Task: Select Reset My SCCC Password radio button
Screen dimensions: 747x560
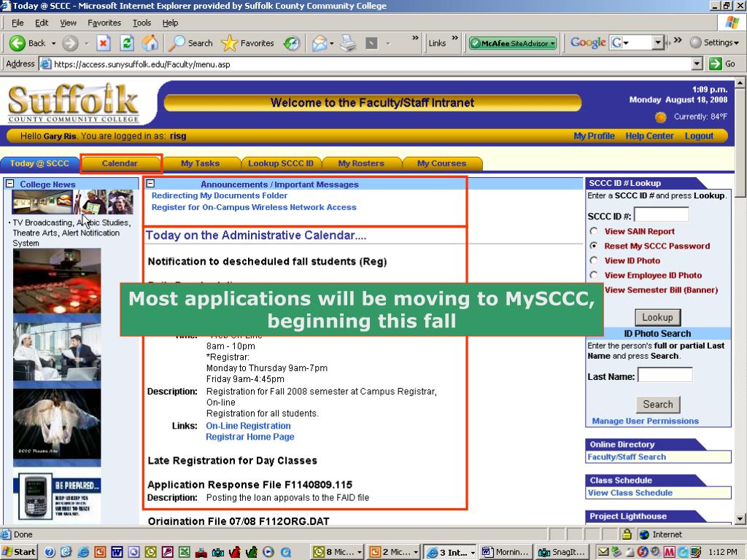Action: [x=594, y=246]
